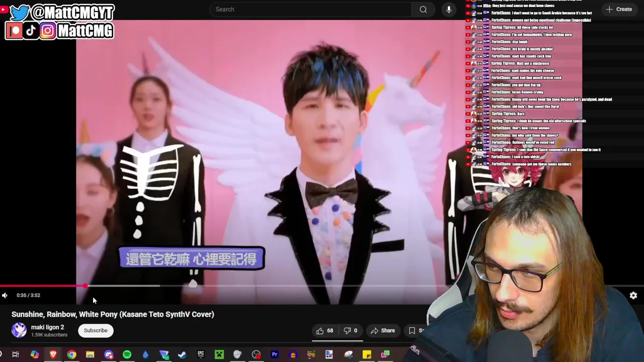The height and width of the screenshot is (362, 644).
Task: Launch Minecraft from the taskbar
Action: click(x=219, y=354)
